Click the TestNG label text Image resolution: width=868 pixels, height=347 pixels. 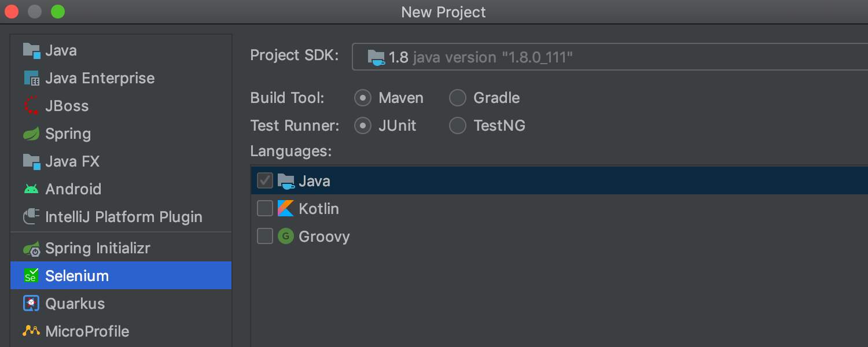499,125
